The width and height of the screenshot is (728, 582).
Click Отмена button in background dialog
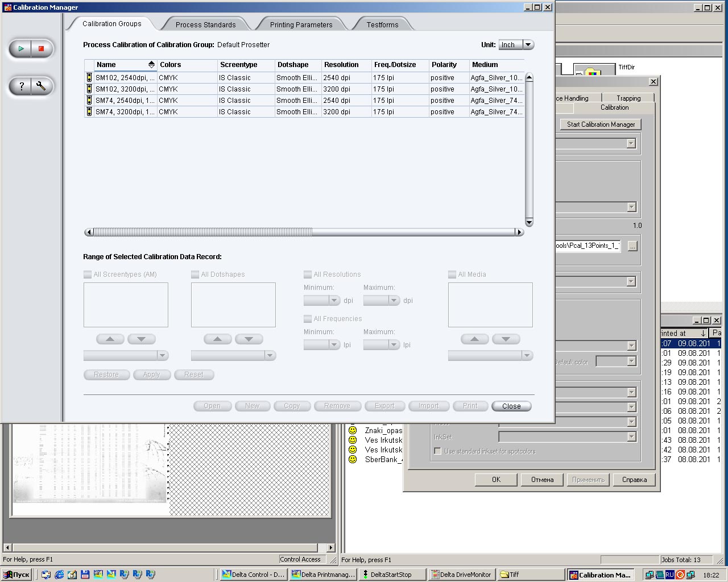pos(542,480)
